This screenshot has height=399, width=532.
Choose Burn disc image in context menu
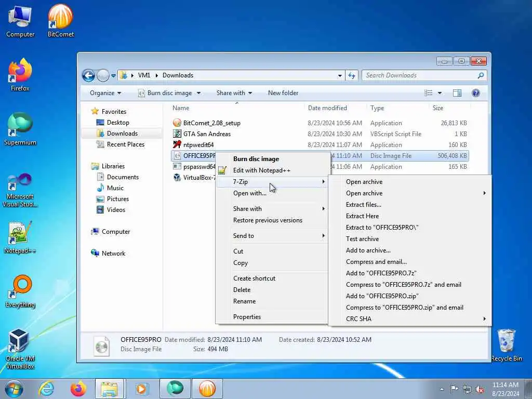[x=256, y=159]
